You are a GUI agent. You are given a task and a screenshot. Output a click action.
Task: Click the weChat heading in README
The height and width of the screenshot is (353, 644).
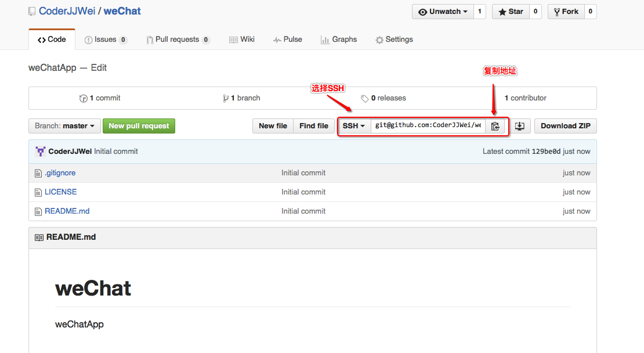(x=93, y=288)
